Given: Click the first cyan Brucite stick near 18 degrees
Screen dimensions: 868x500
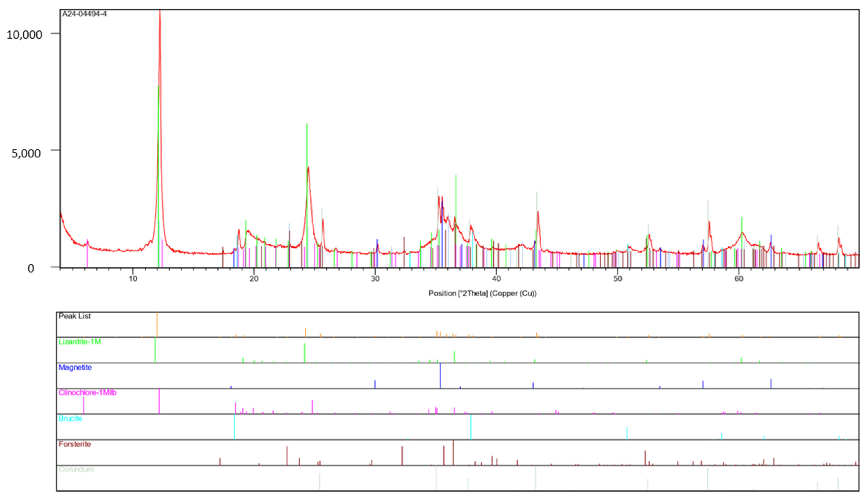Looking at the screenshot, I should click(234, 427).
